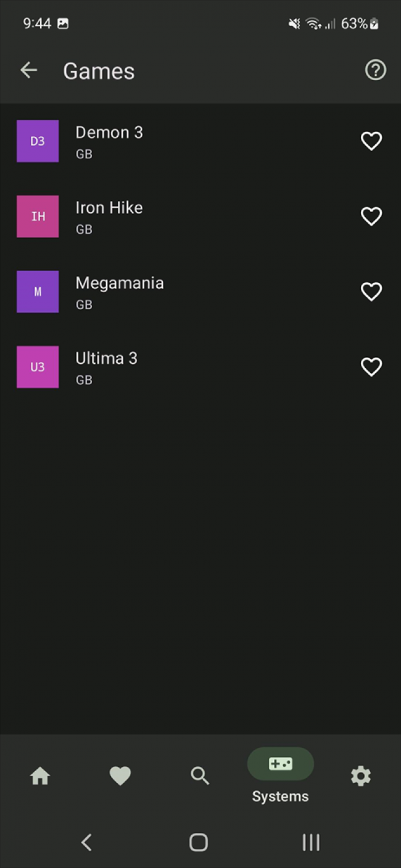Open the Search tab
Viewport: 401px width, 868px height.
[200, 776]
